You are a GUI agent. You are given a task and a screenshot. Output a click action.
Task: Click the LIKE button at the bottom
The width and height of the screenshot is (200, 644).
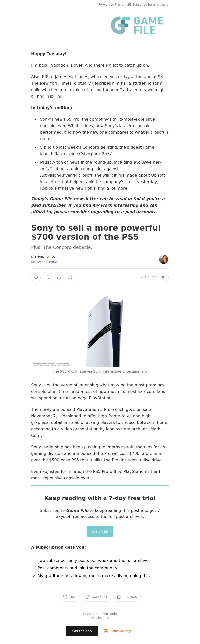69,597
